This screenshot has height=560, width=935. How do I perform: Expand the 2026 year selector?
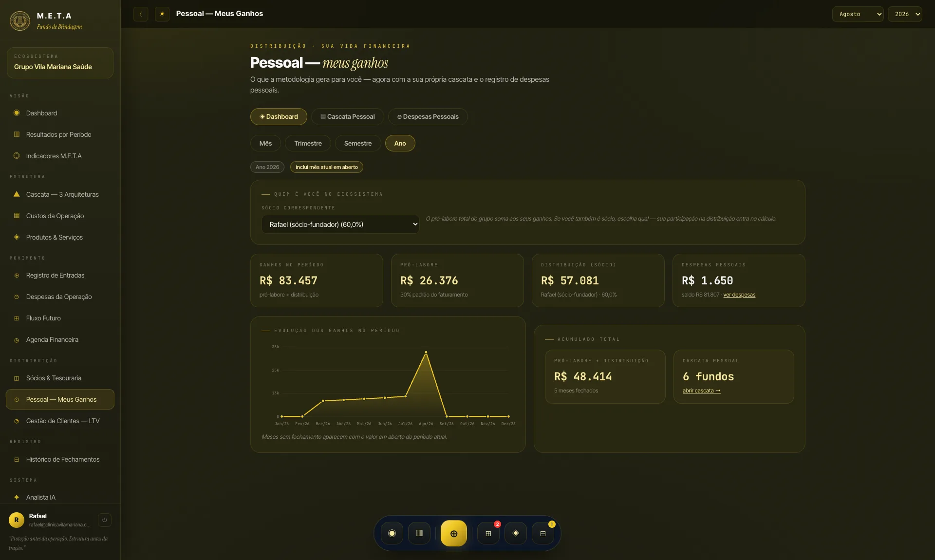click(x=905, y=14)
